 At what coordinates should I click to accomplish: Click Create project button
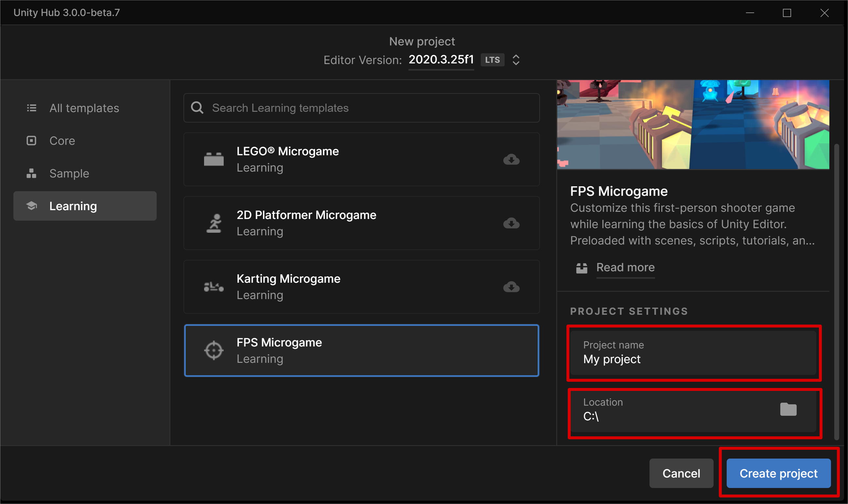tap(778, 473)
